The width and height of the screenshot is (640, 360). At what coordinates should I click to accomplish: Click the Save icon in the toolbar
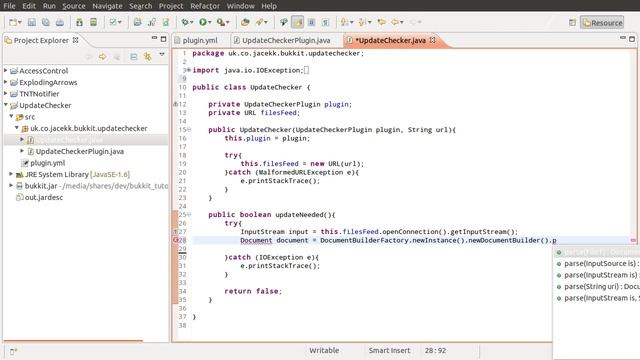coord(32,22)
